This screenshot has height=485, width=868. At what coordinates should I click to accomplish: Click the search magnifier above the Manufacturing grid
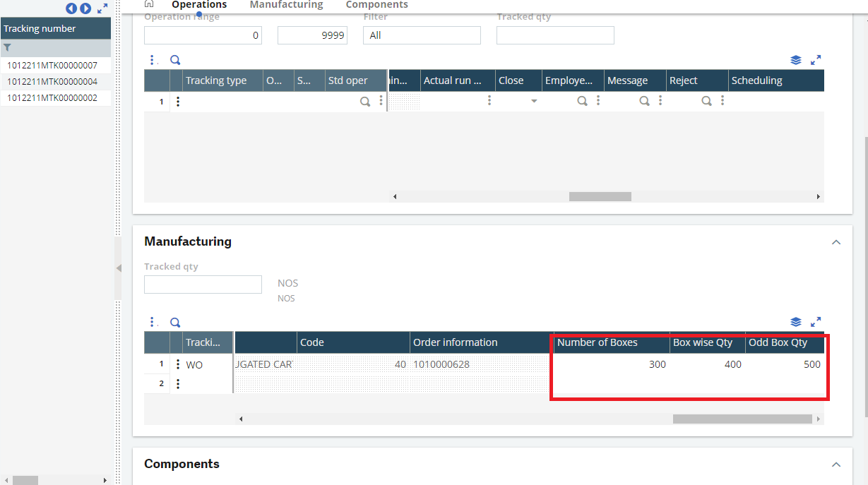(174, 322)
